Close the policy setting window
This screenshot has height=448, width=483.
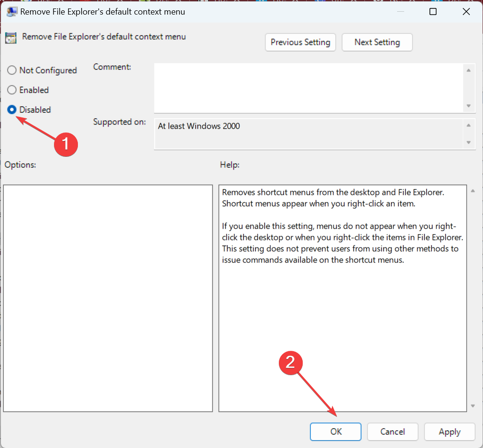(x=467, y=12)
